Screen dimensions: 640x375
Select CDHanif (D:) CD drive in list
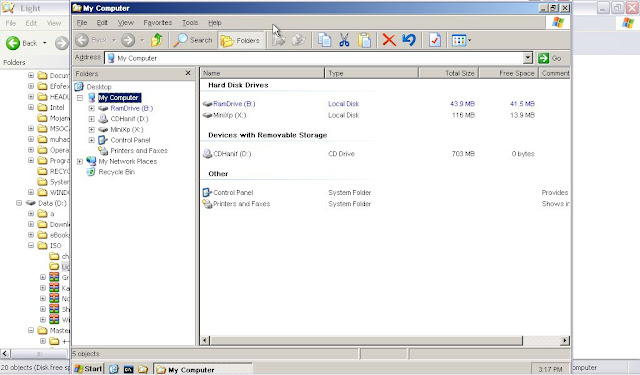pyautogui.click(x=232, y=154)
